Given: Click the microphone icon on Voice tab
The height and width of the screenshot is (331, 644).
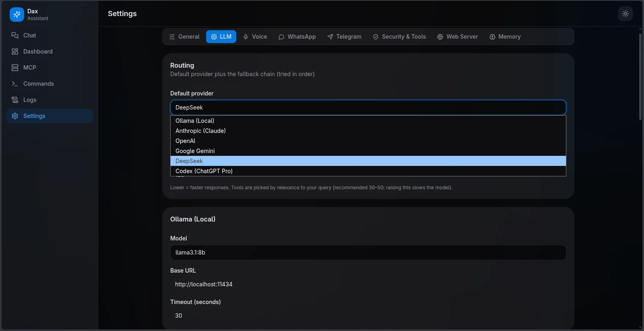Looking at the screenshot, I should pos(246,37).
